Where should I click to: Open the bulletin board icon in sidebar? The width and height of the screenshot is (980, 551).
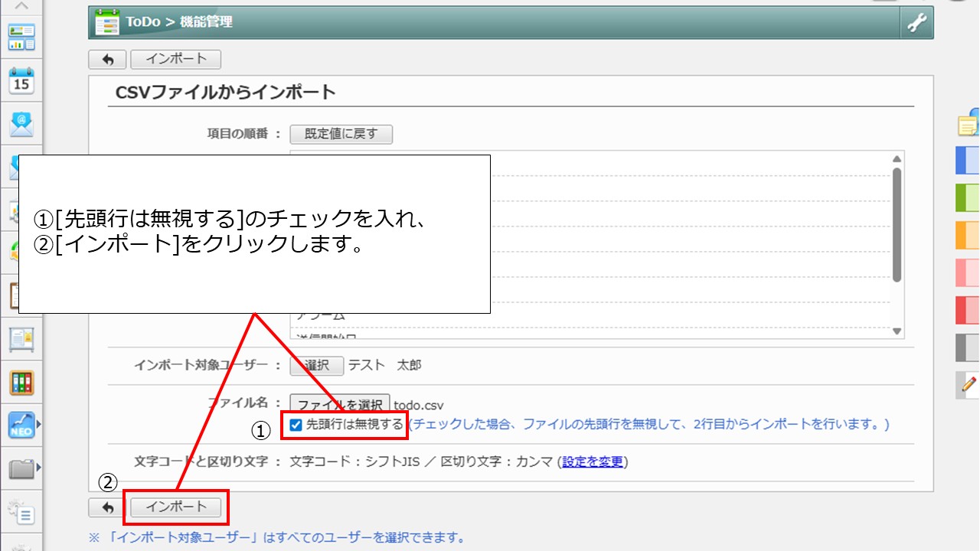[x=21, y=338]
